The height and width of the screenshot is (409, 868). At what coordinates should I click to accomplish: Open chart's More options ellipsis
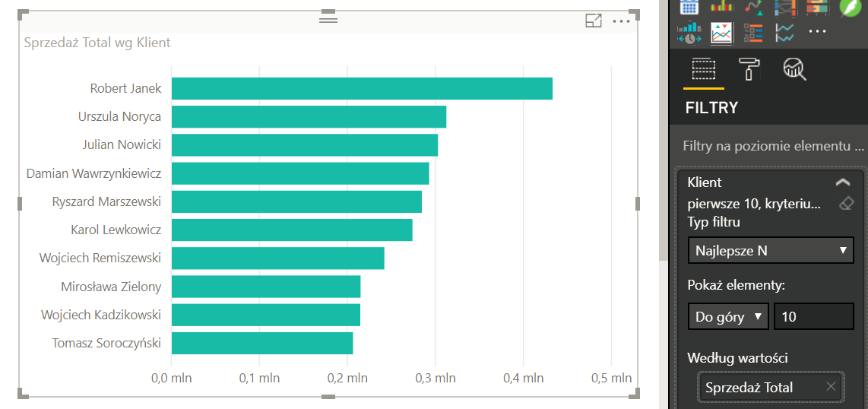[621, 21]
